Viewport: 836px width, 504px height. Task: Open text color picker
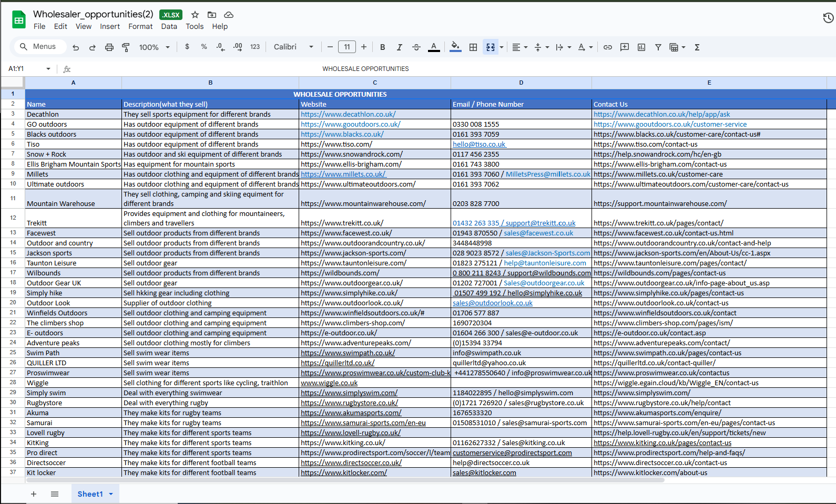coord(434,47)
